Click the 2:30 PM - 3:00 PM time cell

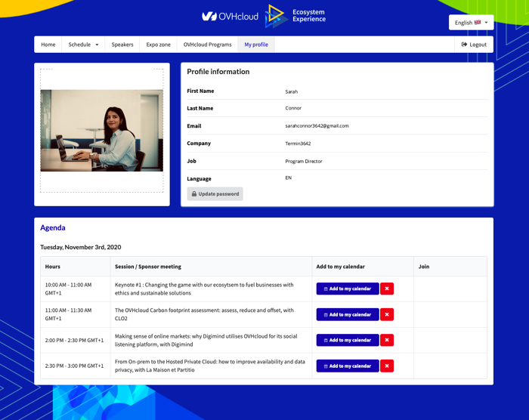point(74,366)
